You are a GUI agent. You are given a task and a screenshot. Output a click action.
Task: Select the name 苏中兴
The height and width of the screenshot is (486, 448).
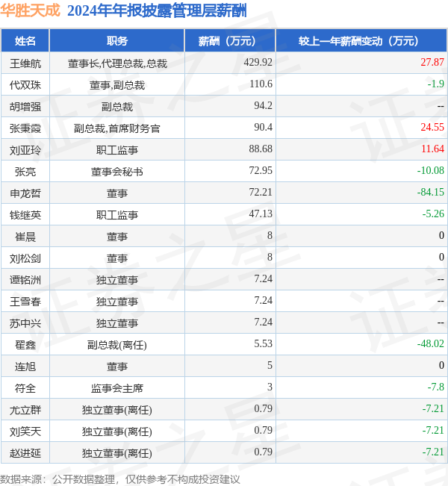pos(25,323)
